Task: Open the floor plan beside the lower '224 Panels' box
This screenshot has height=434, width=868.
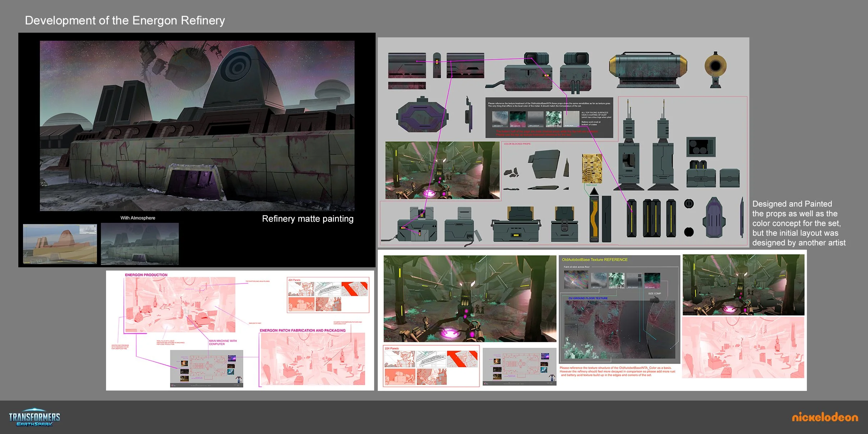Action: (519, 366)
